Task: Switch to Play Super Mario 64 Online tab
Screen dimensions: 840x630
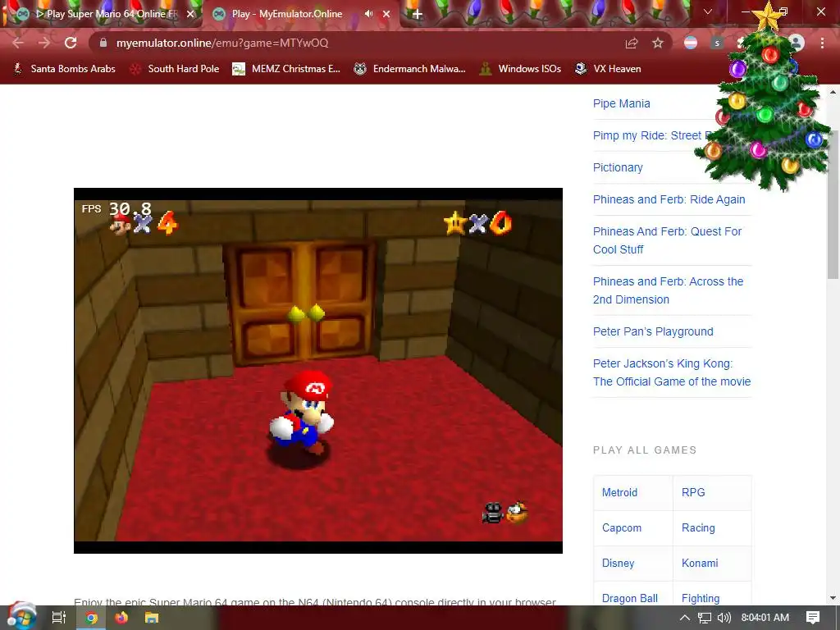Action: click(106, 14)
